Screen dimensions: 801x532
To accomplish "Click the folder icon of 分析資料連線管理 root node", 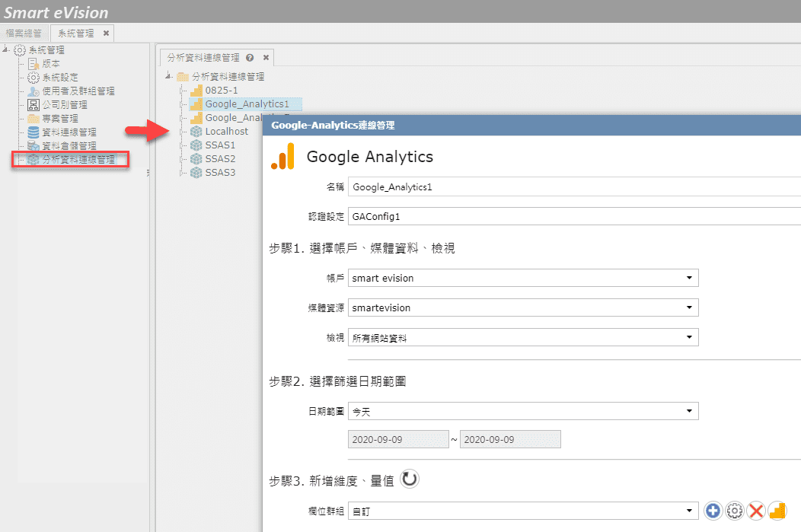I will pos(183,77).
